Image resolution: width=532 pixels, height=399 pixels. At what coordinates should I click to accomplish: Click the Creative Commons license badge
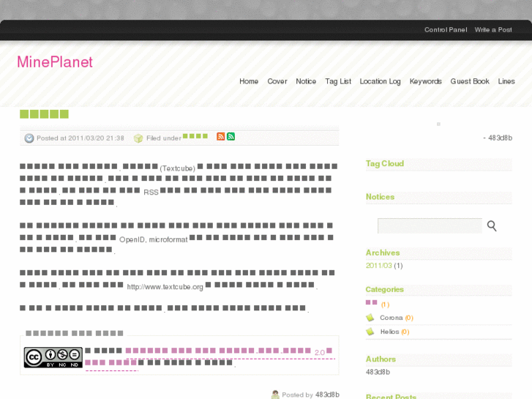[53, 357]
